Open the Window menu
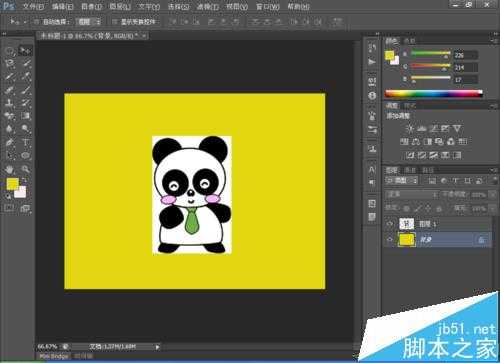 click(x=268, y=6)
